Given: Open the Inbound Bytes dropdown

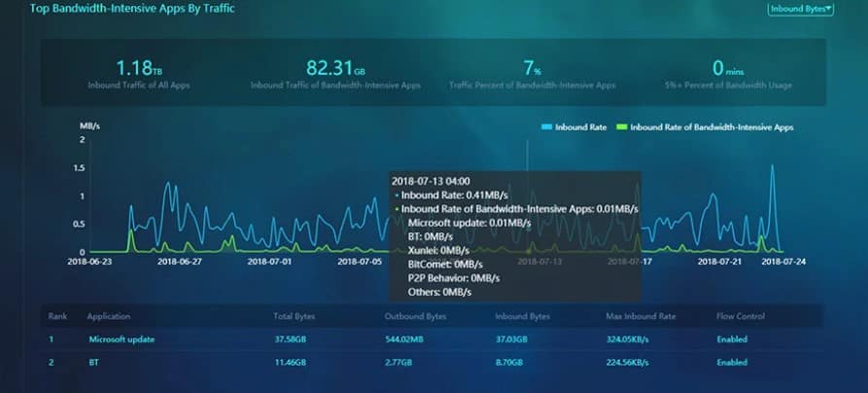Looking at the screenshot, I should click(800, 9).
